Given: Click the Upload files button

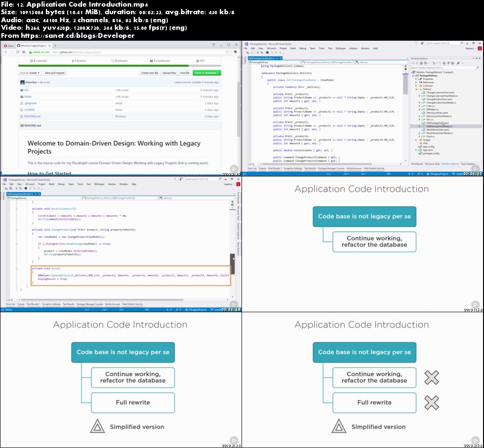Looking at the screenshot, I should (x=169, y=73).
